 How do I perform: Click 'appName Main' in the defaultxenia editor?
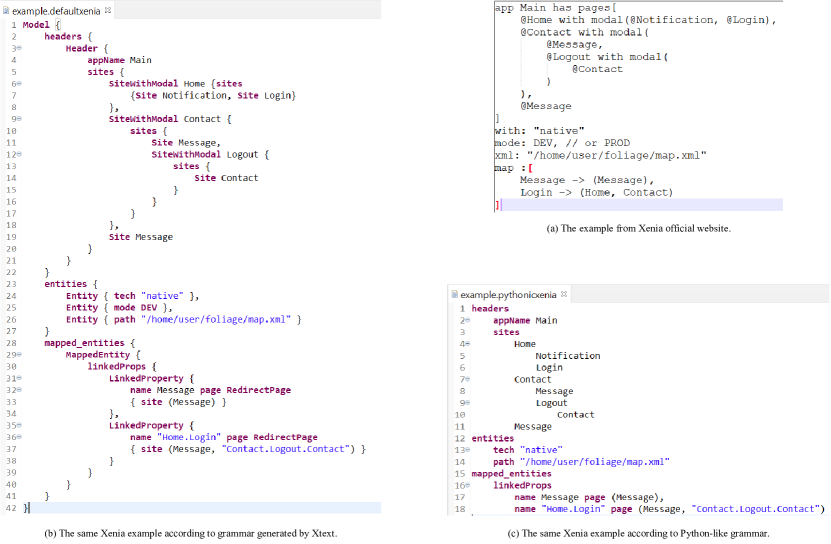(119, 60)
